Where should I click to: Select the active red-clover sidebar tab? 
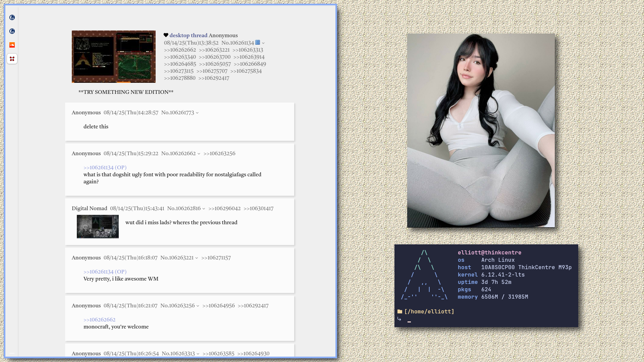(x=12, y=59)
